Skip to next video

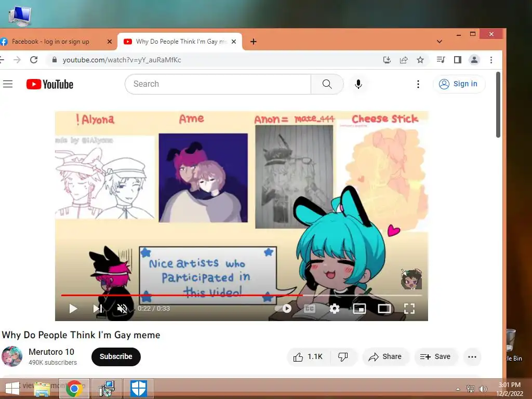(98, 309)
